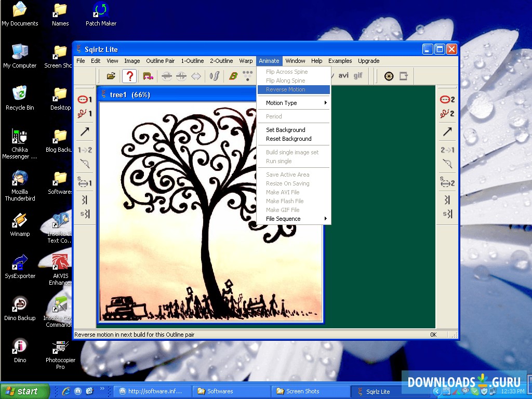532x399 pixels.
Task: Open the File menu
Action: (81, 61)
